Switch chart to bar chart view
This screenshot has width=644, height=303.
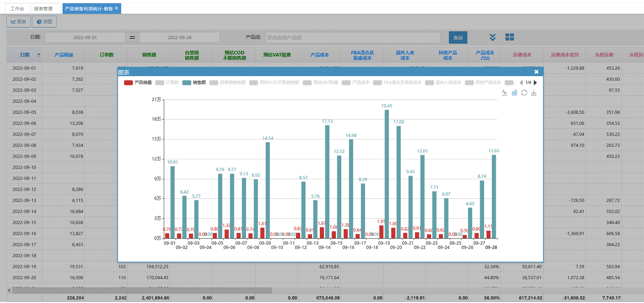514,93
